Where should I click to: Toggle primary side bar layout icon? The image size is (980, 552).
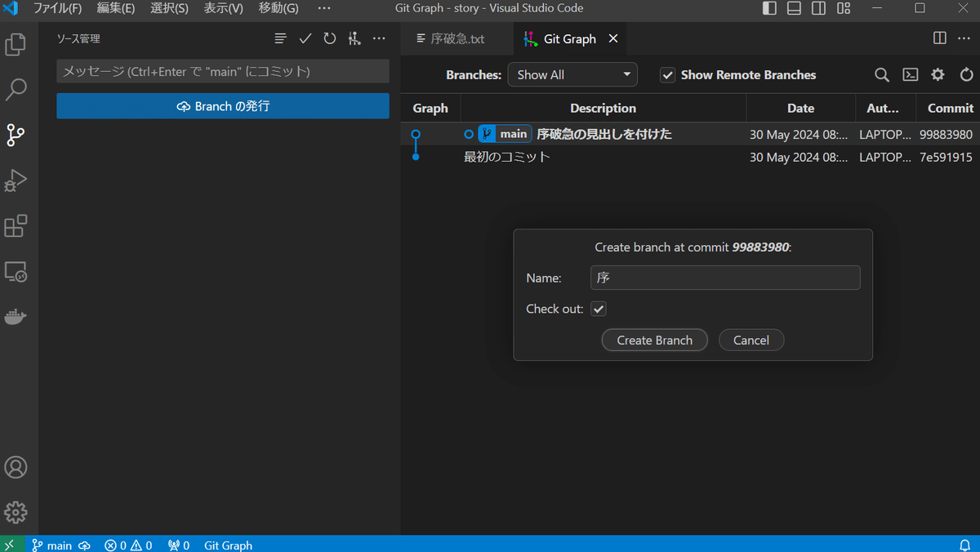click(769, 8)
